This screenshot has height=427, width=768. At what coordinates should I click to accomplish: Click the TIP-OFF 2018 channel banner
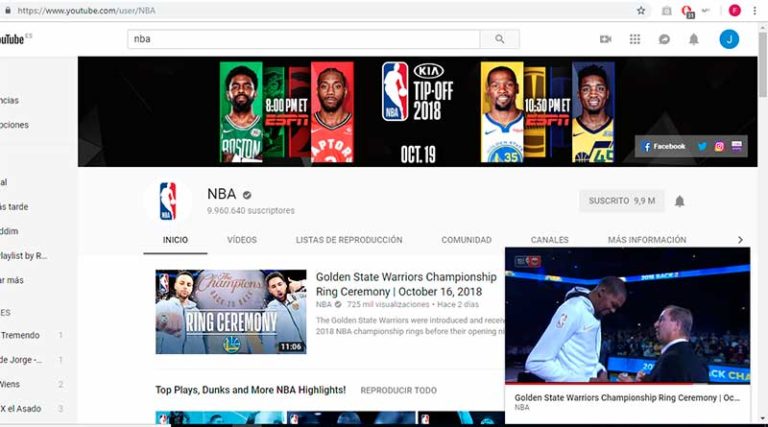[417, 112]
